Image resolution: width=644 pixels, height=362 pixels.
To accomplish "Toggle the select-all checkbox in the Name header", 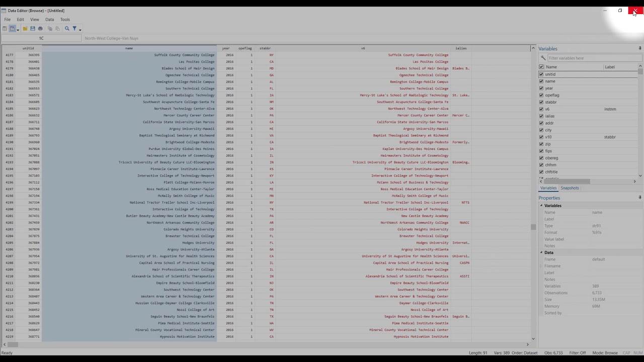I will 541,67.
